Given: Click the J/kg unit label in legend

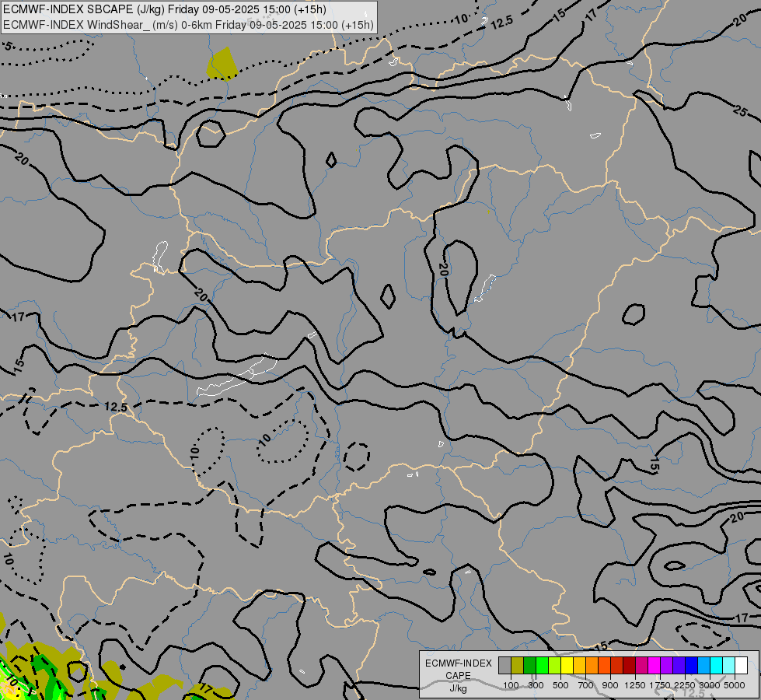Looking at the screenshot, I should [x=458, y=688].
